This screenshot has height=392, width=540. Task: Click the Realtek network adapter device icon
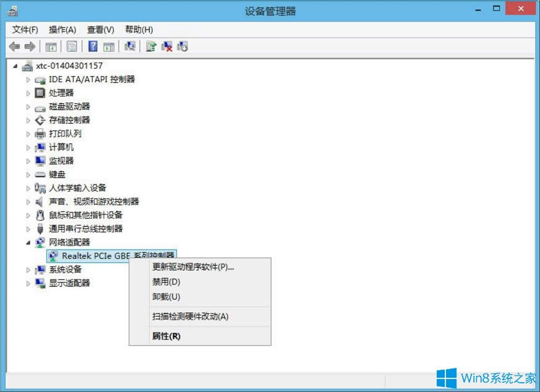52,255
